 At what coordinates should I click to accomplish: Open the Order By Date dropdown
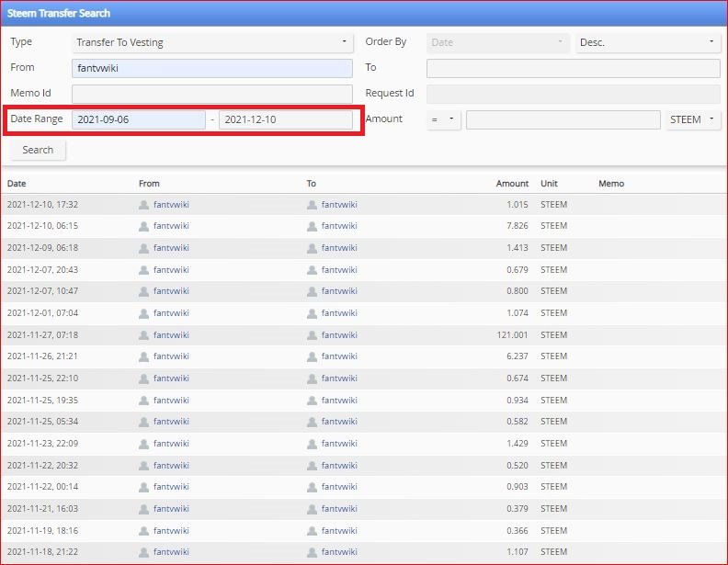(497, 42)
